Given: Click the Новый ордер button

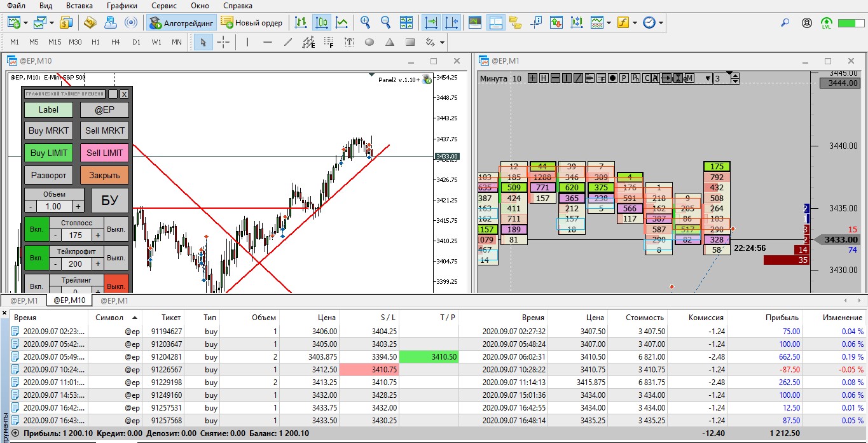Looking at the screenshot, I should click(252, 23).
